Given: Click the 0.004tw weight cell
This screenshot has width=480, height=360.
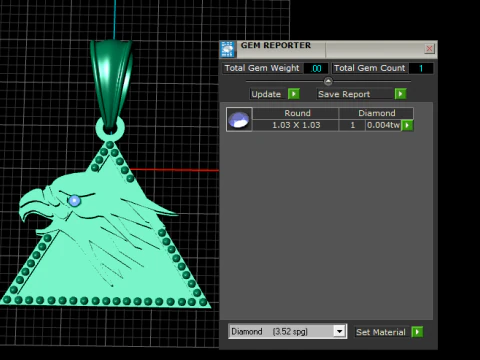Looking at the screenshot, I should (x=383, y=125).
